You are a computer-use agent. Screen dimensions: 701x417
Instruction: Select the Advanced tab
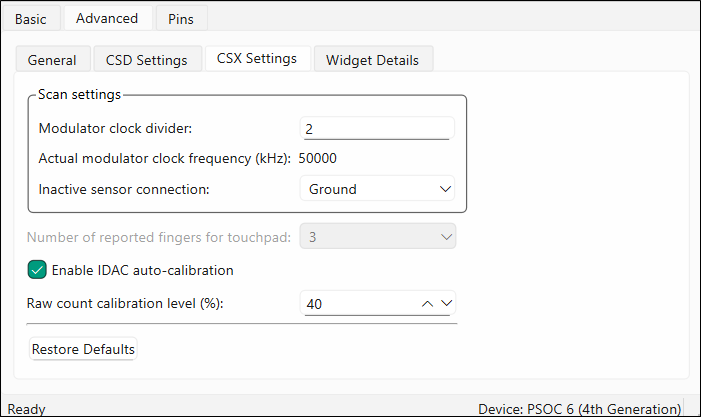tap(107, 18)
